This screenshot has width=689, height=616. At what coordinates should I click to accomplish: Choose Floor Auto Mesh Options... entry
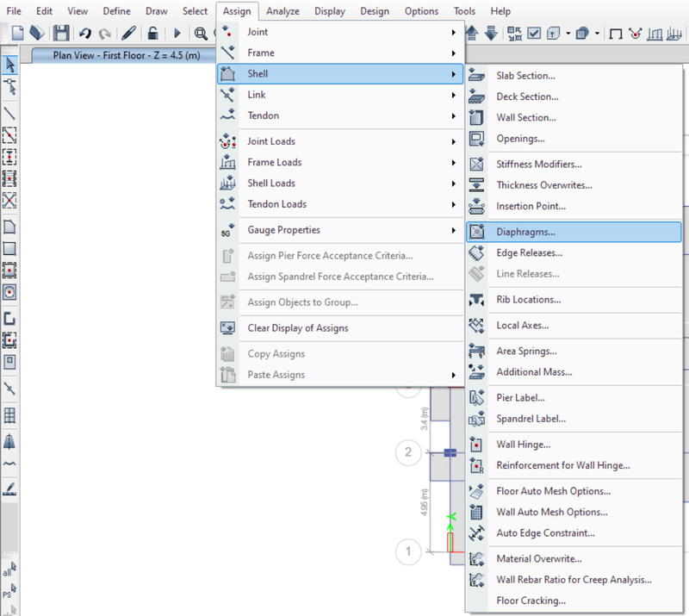click(x=553, y=491)
